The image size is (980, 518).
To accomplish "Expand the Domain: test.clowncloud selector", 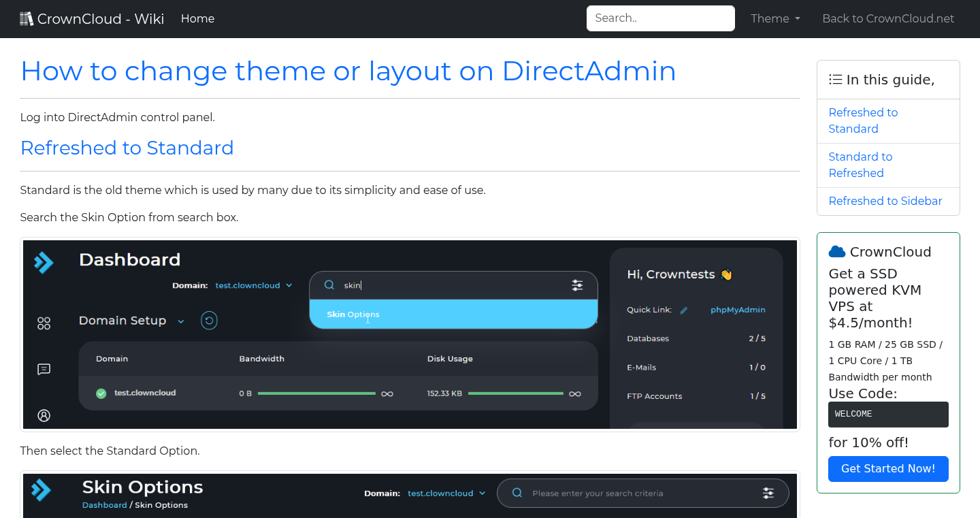I will (254, 285).
